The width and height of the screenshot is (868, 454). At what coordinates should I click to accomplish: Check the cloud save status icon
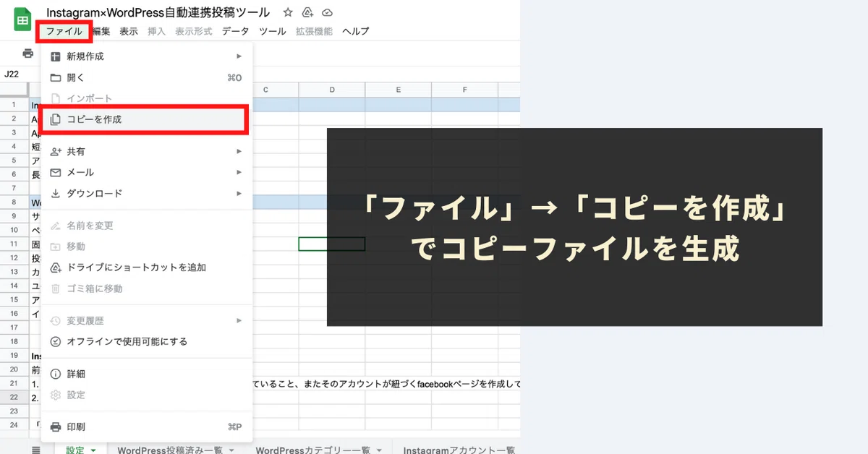327,12
